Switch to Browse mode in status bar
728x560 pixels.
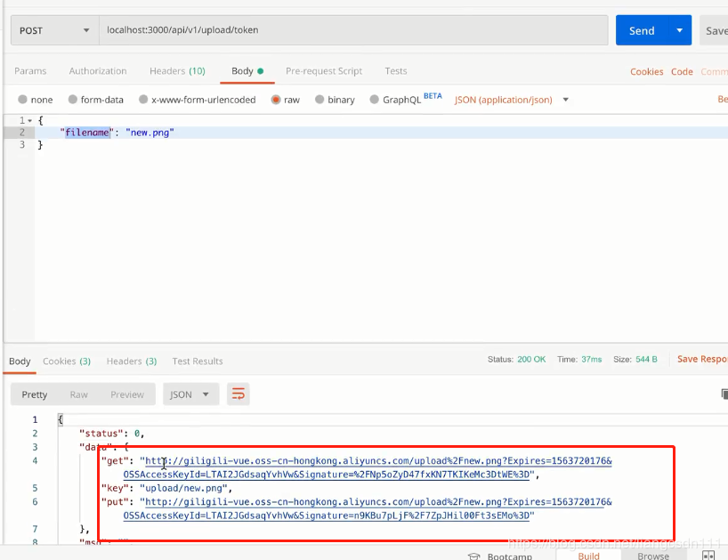[652, 556]
